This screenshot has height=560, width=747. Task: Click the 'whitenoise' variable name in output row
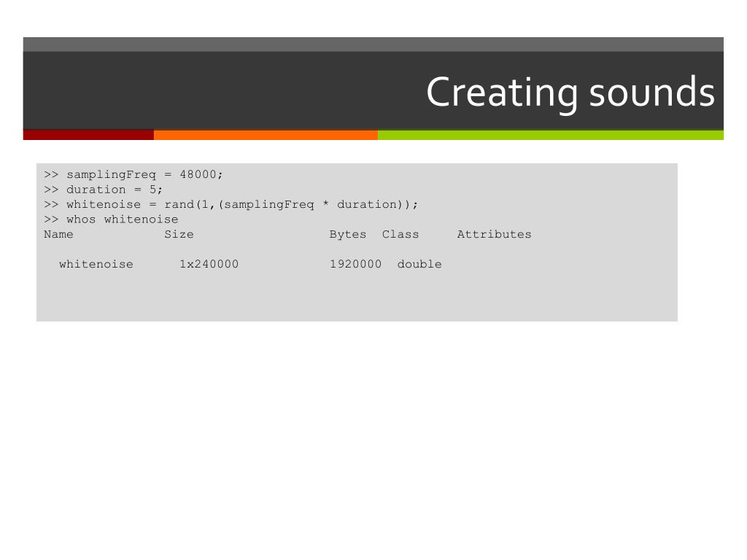[96, 264]
